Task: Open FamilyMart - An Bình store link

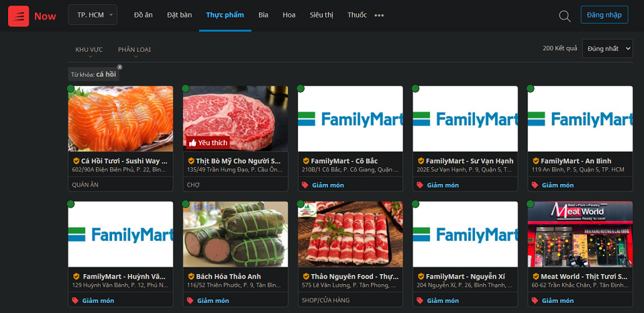Action: pyautogui.click(x=576, y=161)
